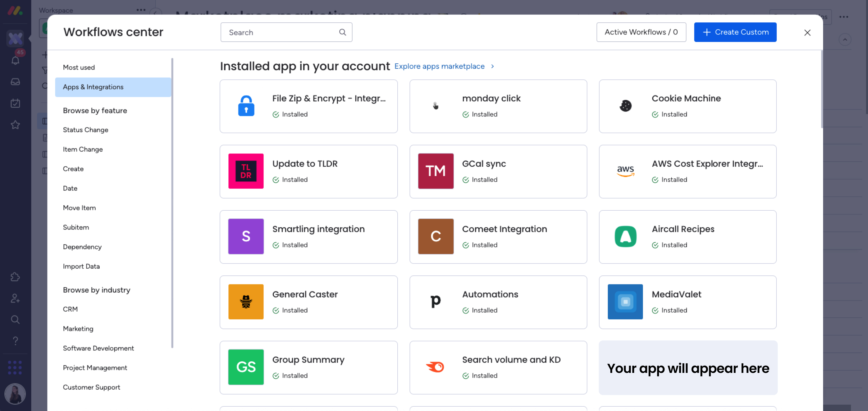Open the Update to TLDR app card
Screen dimensions: 868x411
[308, 171]
